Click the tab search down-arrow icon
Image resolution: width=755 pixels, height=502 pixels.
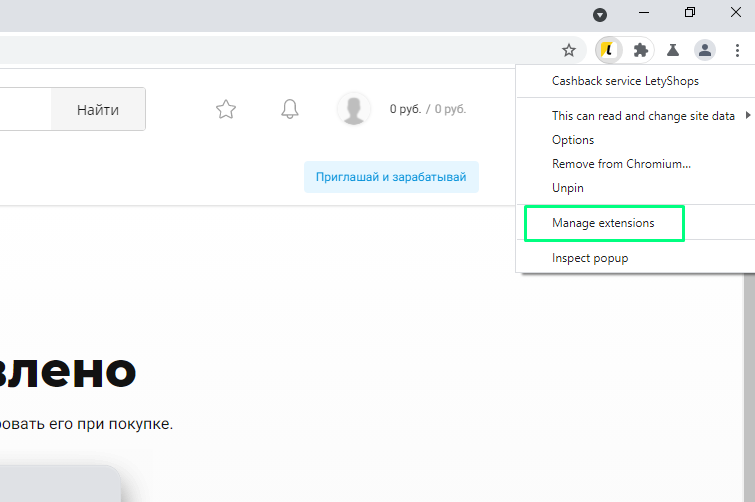(599, 15)
